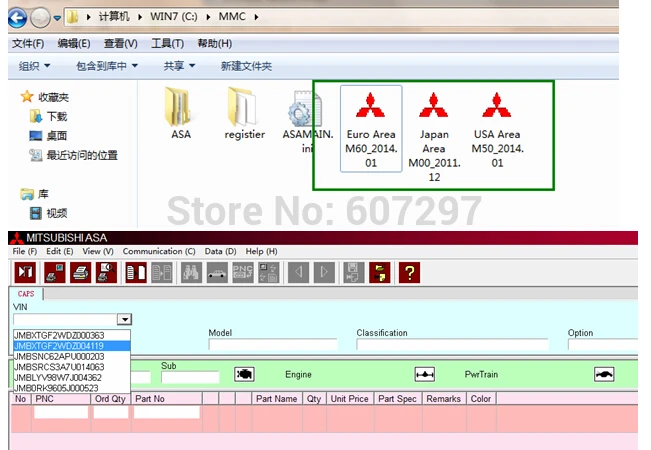Click the print preview toolbar icon
651x450 pixels.
click(x=106, y=272)
